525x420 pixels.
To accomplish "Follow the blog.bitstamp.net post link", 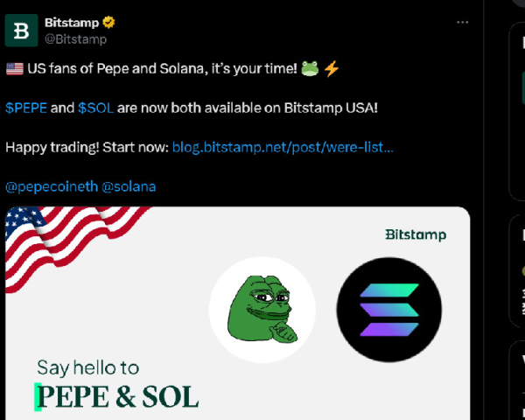I will pos(283,146).
